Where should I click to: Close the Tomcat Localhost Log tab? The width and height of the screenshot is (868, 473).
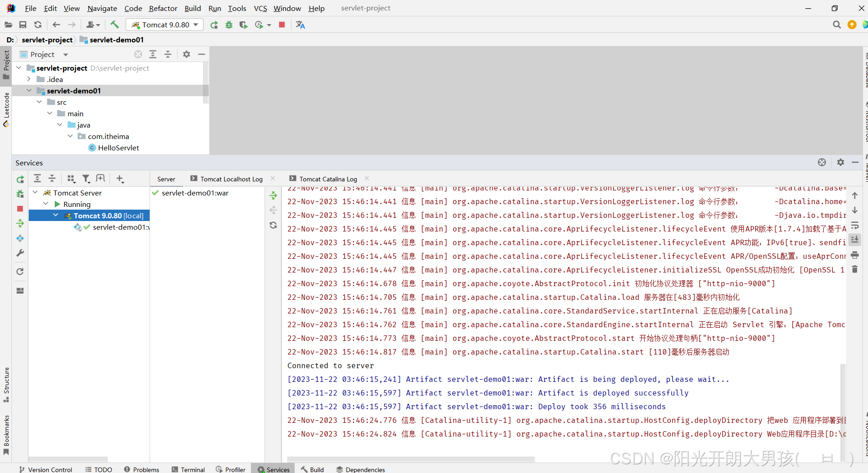click(273, 179)
